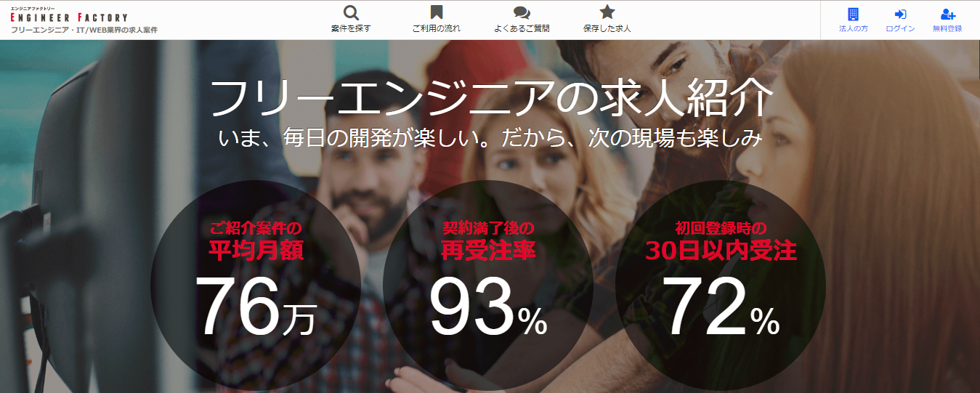Click the bookmark icon for ご利用の流れ
Screen dimensions: 980x393
click(x=436, y=12)
